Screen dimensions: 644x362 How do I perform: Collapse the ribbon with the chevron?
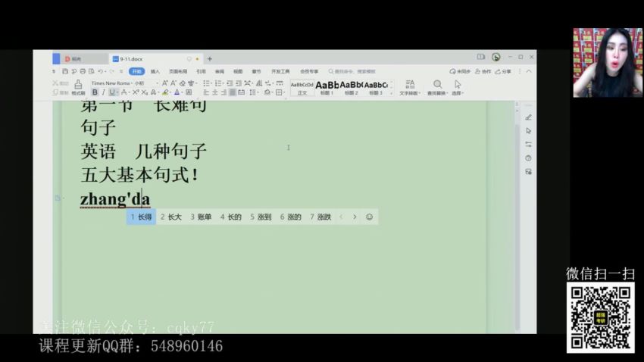click(x=529, y=71)
